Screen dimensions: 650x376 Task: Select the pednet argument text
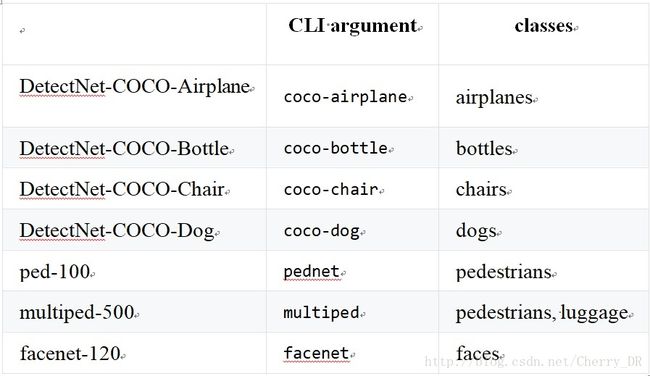coord(312,272)
